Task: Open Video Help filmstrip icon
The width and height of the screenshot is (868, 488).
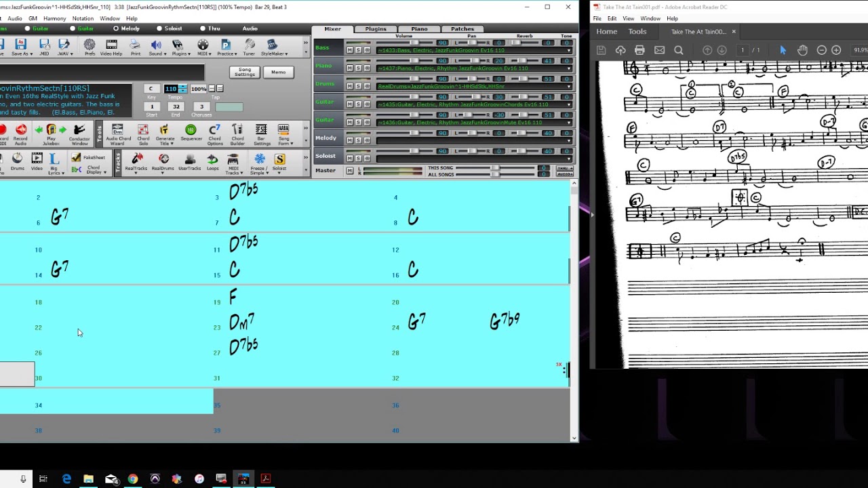Action: point(111,47)
